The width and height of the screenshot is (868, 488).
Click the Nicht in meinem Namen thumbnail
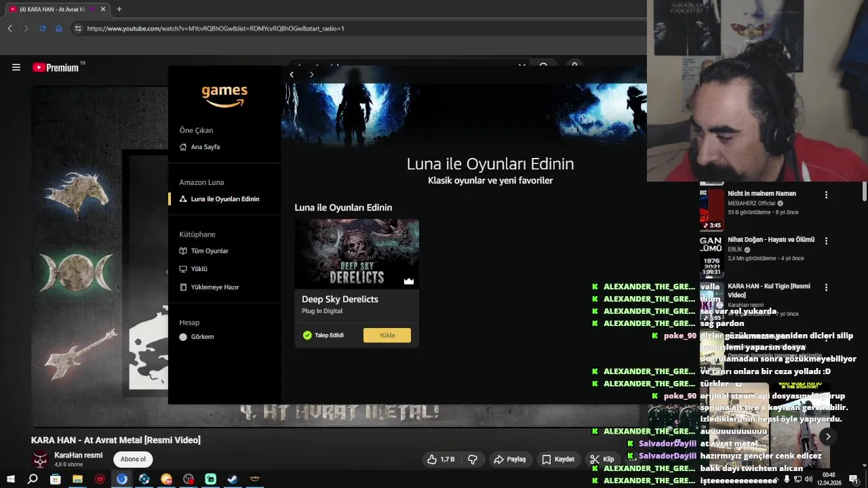(x=712, y=209)
